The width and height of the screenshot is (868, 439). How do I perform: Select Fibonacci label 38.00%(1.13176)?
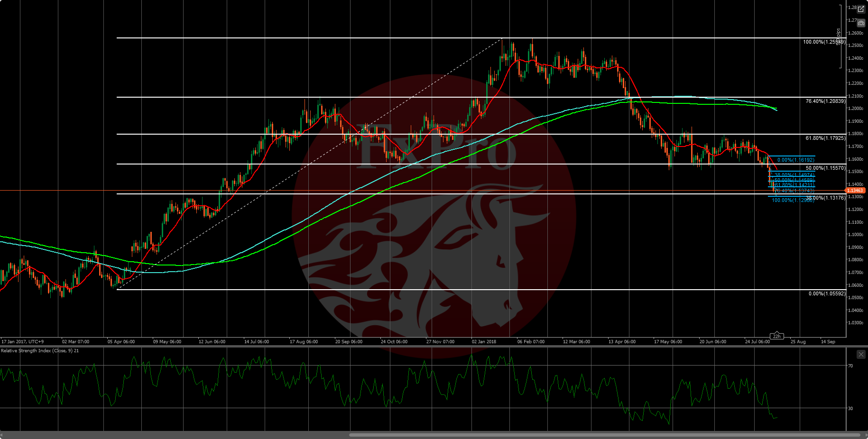tap(825, 198)
